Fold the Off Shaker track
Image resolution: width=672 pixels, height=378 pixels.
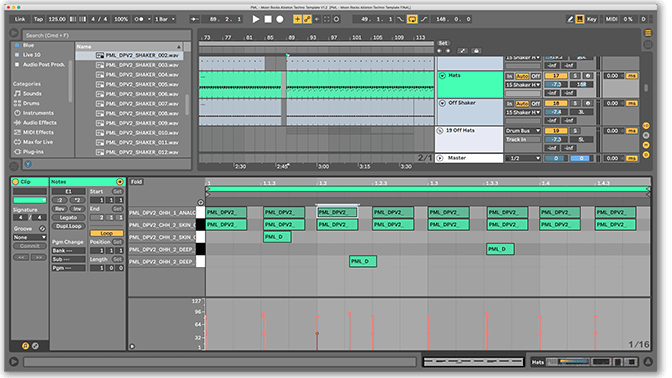pos(442,103)
